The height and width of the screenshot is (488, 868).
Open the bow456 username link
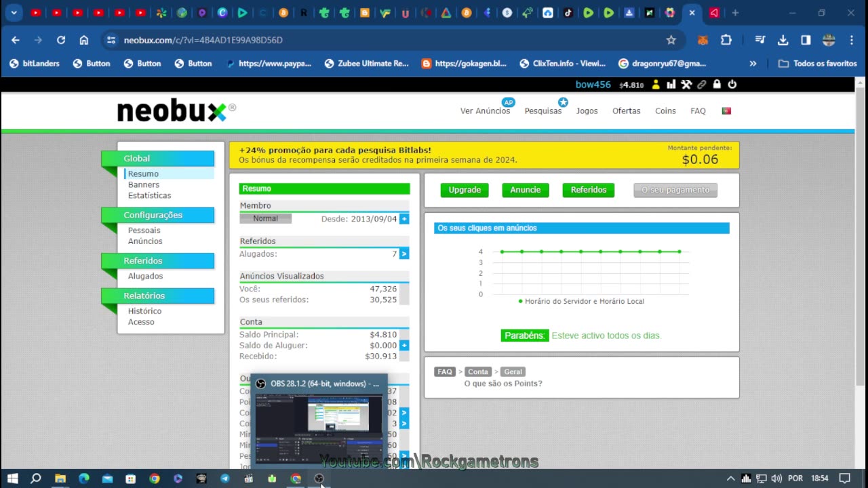593,85
